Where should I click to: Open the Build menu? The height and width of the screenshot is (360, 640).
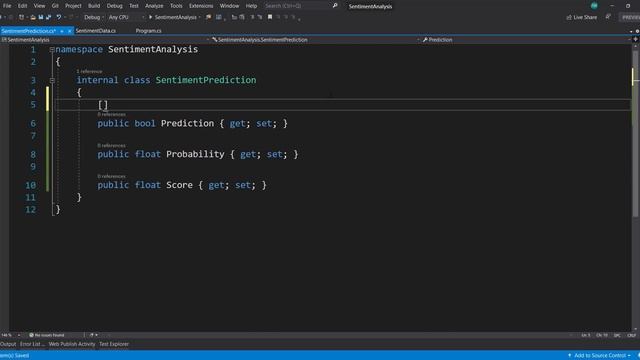click(x=94, y=6)
